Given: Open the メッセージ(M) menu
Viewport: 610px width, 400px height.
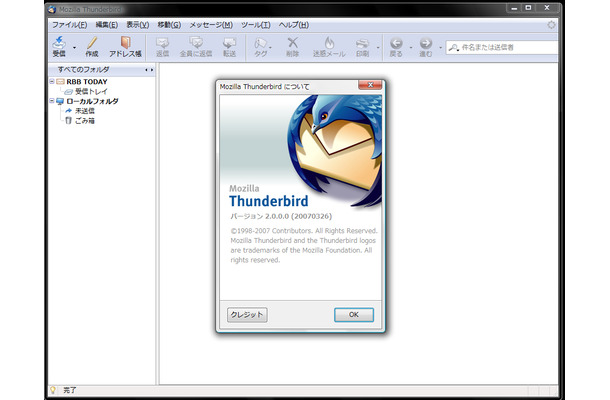Looking at the screenshot, I should [211, 25].
